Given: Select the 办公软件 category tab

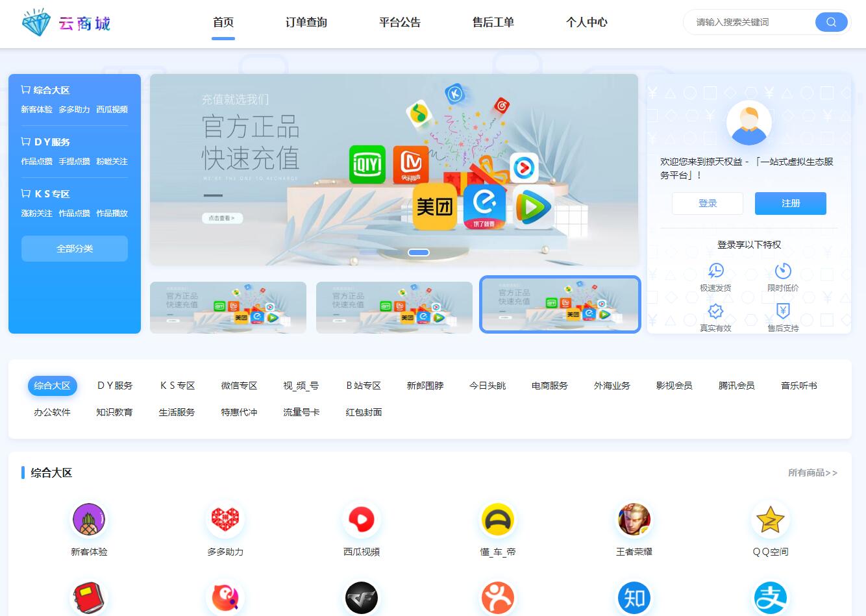Looking at the screenshot, I should 53,412.
